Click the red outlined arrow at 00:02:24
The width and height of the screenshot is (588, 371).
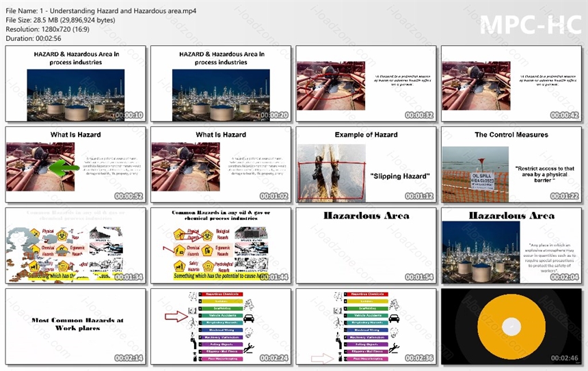[x=176, y=316]
